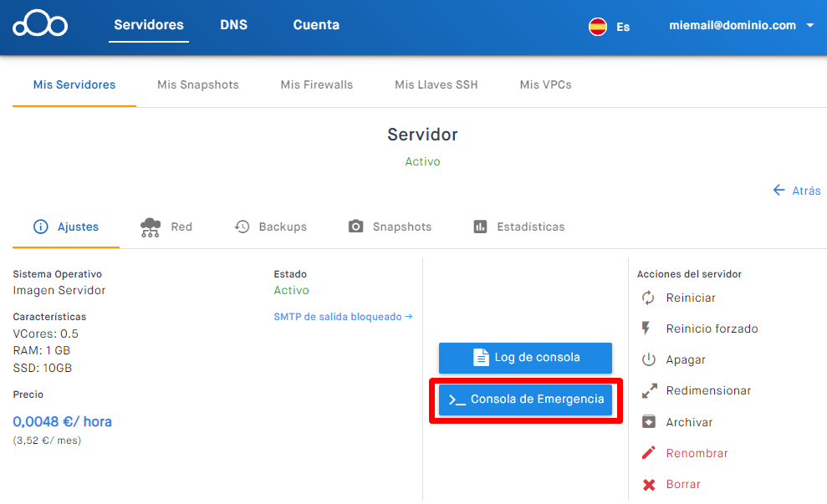The height and width of the screenshot is (504, 827).
Task: Select the Mis Llaves SSH tab
Action: tap(436, 84)
